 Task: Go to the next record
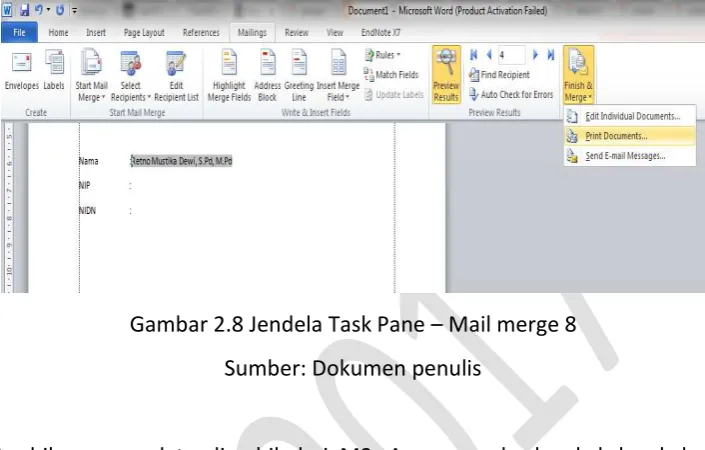click(535, 55)
